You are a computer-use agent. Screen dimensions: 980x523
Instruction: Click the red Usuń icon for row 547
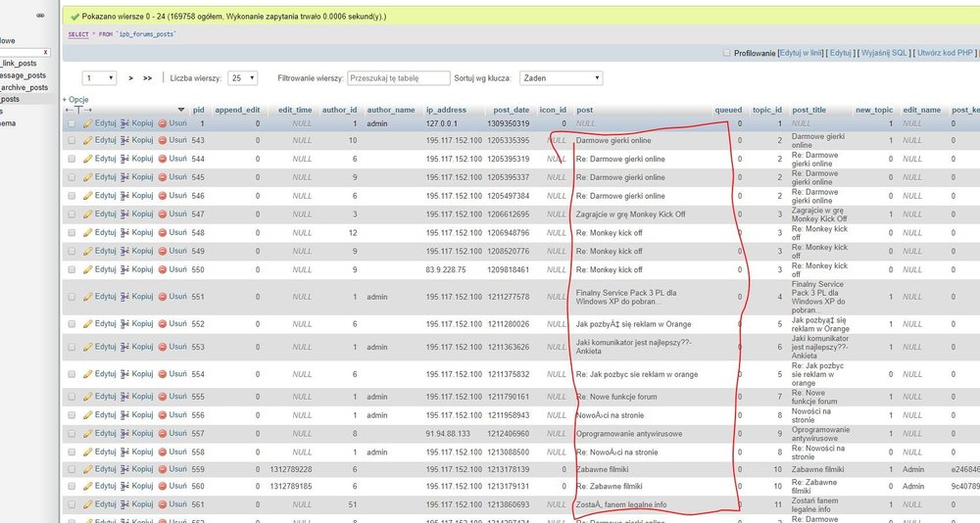coord(163,214)
